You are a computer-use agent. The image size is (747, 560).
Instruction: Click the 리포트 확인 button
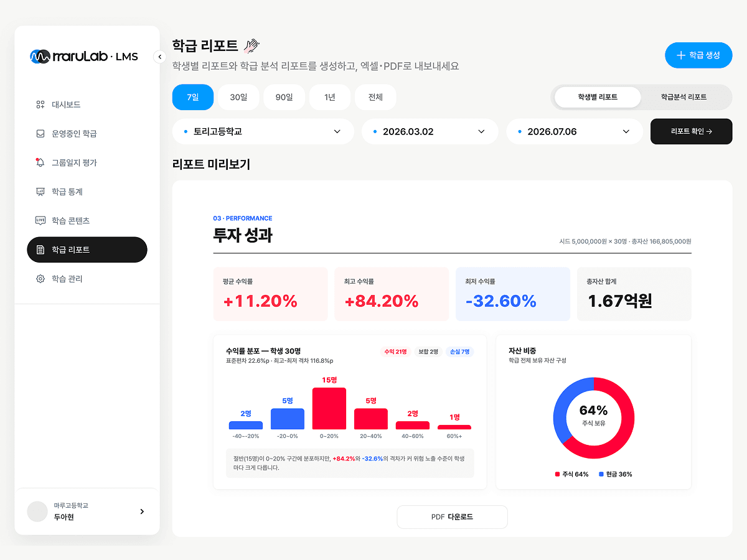pos(692,131)
